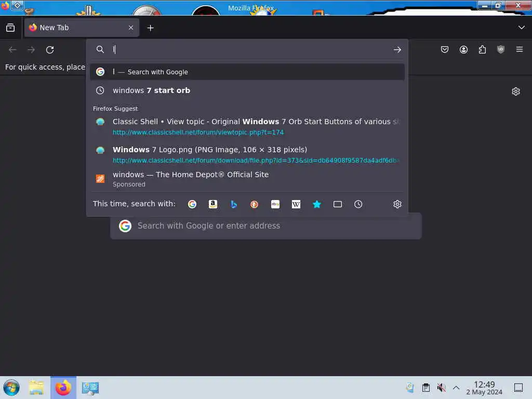Expand the hidden system tray icons arrow
This screenshot has width=532, height=399.
tap(456, 388)
